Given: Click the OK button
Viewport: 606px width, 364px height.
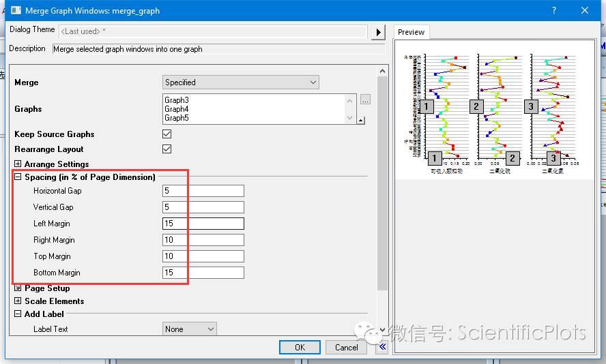Looking at the screenshot, I should 300,347.
